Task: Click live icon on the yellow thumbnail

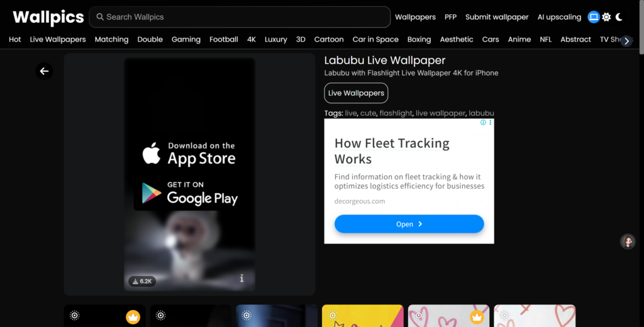Action: pos(333,316)
